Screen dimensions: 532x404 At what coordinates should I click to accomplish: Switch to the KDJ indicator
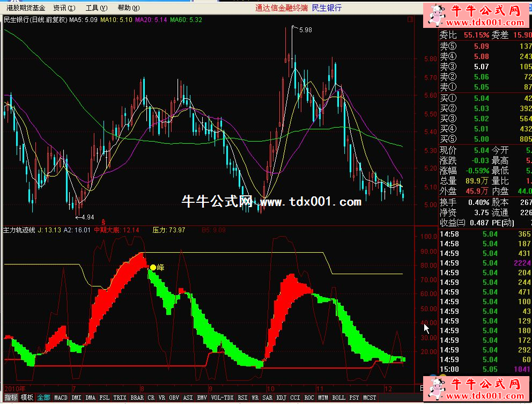[x=281, y=397]
